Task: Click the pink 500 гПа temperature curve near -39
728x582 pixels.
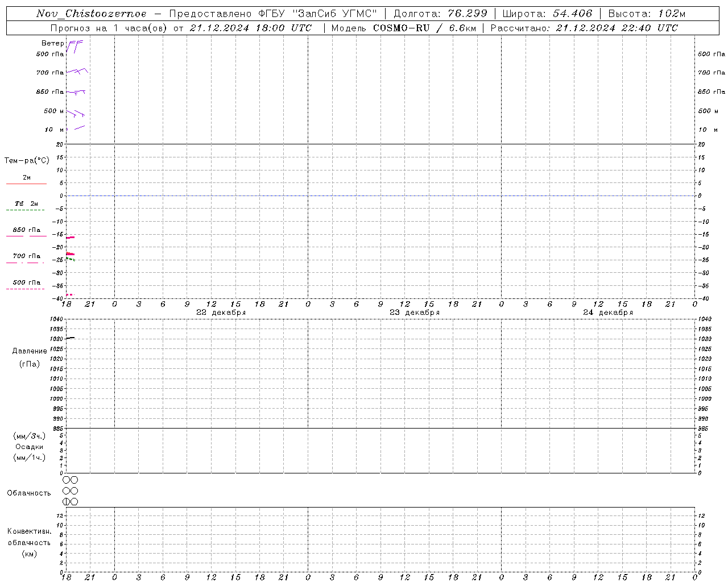Action: point(69,294)
